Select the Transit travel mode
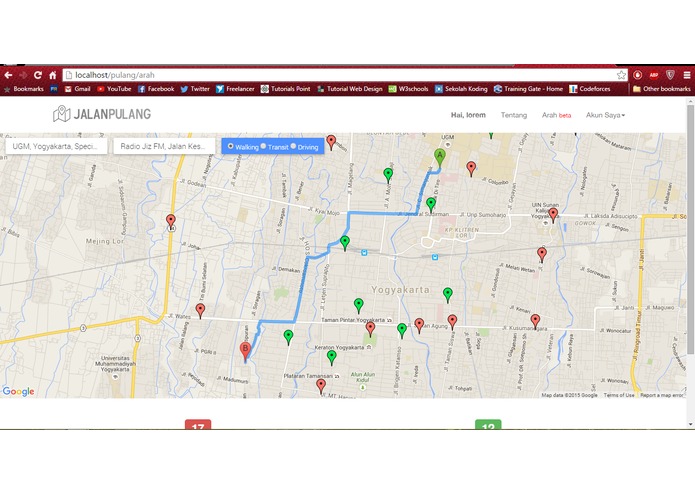Image resolution: width=695 pixels, height=494 pixels. tap(263, 146)
